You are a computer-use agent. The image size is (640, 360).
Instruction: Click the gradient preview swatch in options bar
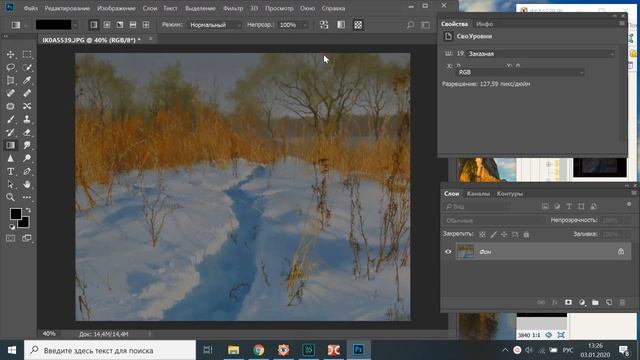(x=53, y=25)
